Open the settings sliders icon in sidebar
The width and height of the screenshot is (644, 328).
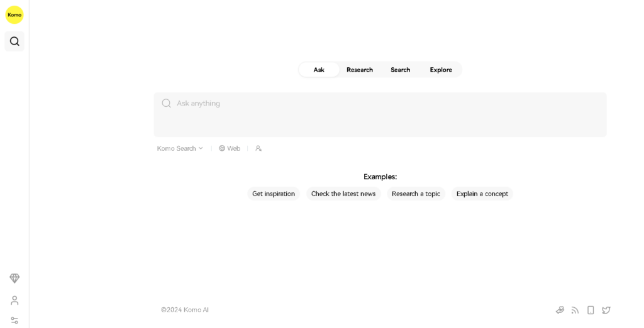click(x=14, y=320)
